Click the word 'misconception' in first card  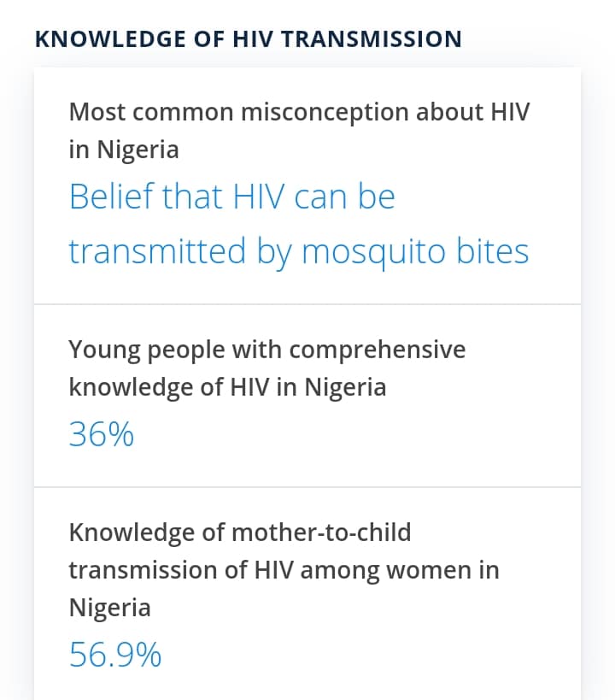click(x=325, y=113)
